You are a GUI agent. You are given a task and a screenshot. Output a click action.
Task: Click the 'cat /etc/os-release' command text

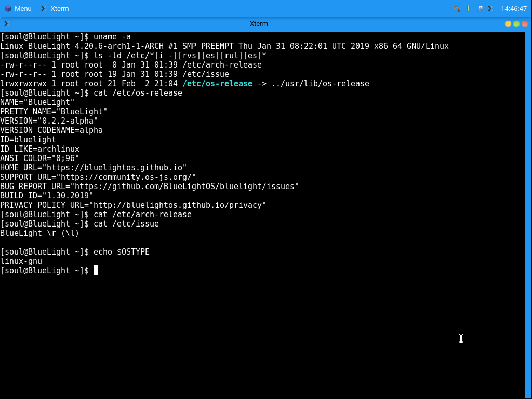[x=138, y=92]
